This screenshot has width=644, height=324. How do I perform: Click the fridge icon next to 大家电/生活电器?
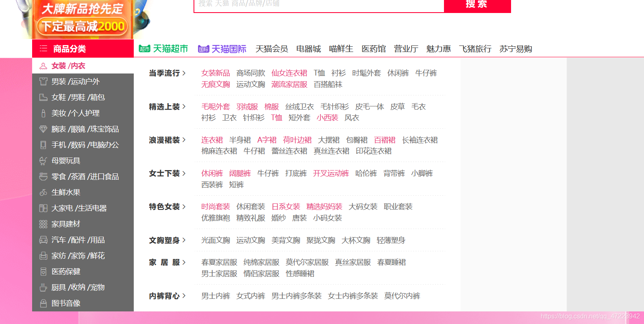click(x=43, y=208)
